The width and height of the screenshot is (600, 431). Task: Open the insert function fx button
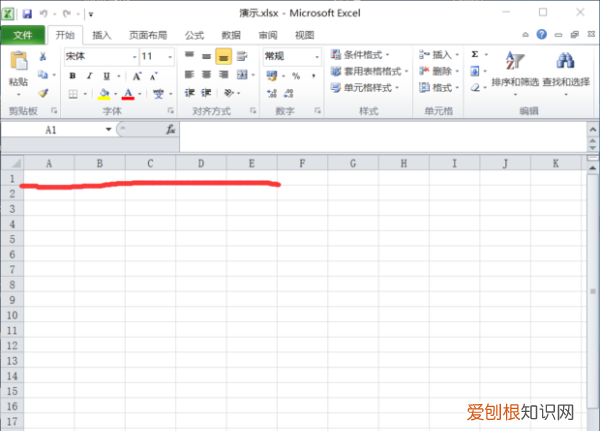(170, 130)
